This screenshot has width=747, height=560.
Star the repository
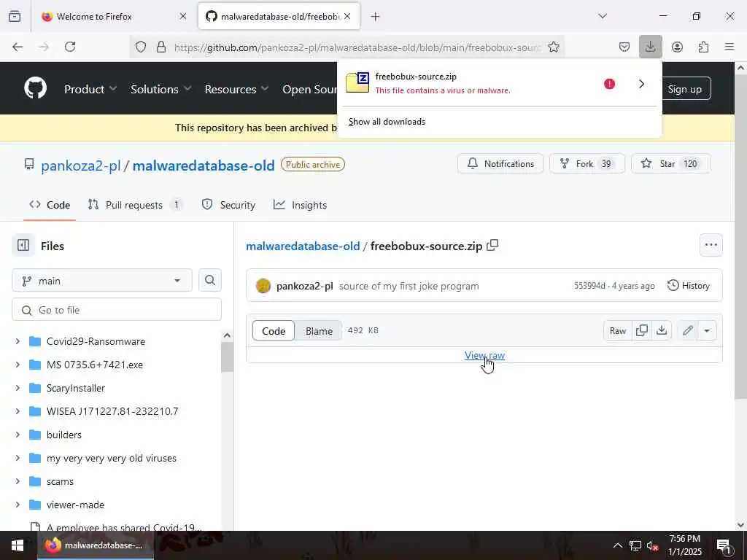[x=671, y=163]
